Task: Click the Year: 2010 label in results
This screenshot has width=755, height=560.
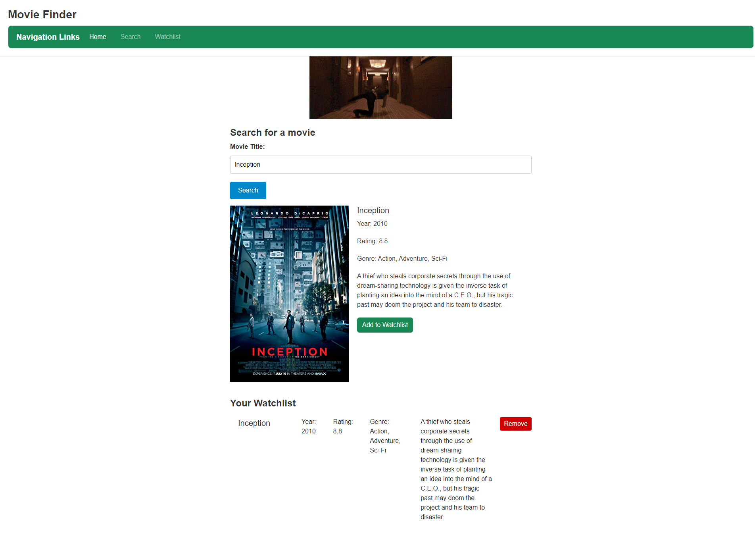Action: click(372, 223)
